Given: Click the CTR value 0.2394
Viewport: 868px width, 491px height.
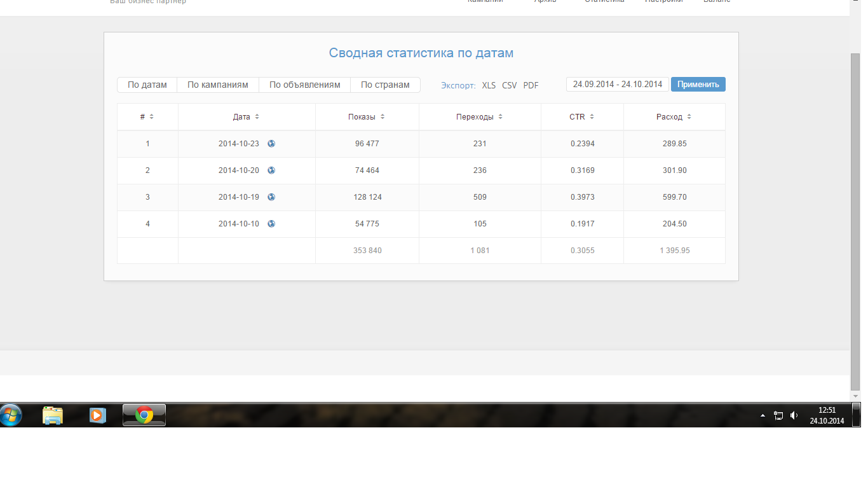Looking at the screenshot, I should [583, 144].
